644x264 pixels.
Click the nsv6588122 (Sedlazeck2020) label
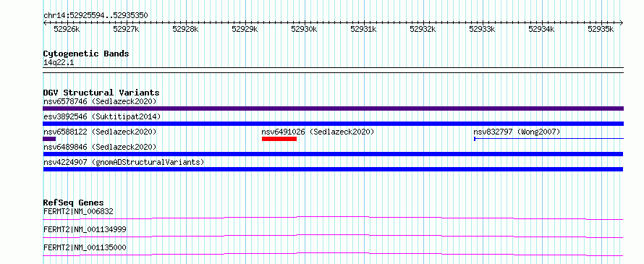point(100,132)
